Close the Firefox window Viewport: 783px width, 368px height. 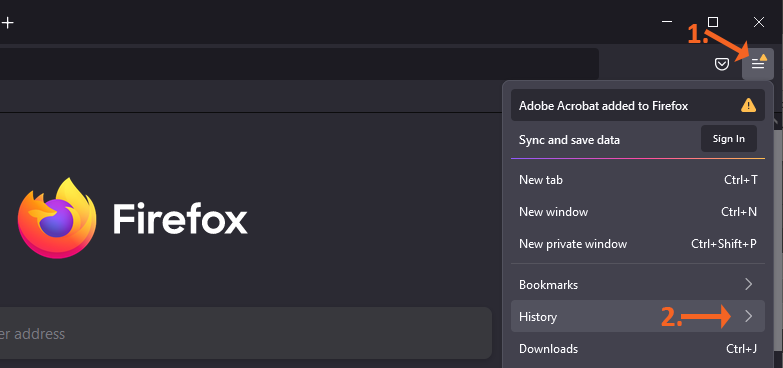759,22
